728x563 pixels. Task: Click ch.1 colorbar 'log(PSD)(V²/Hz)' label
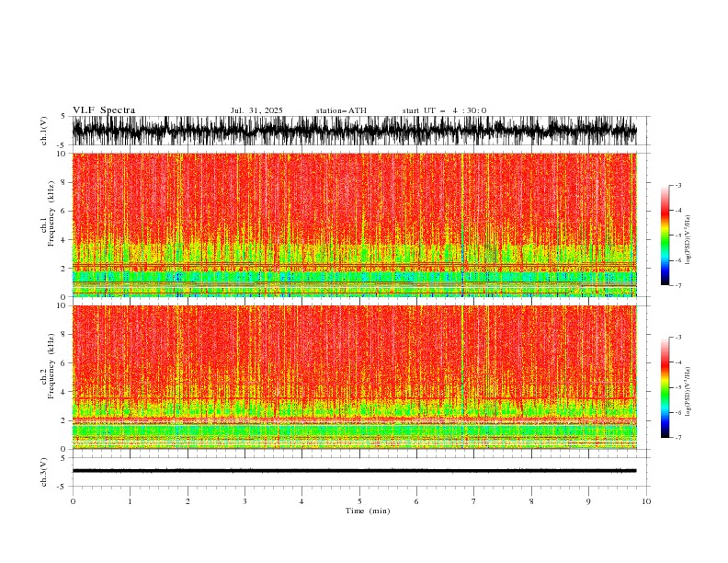pyautogui.click(x=688, y=240)
